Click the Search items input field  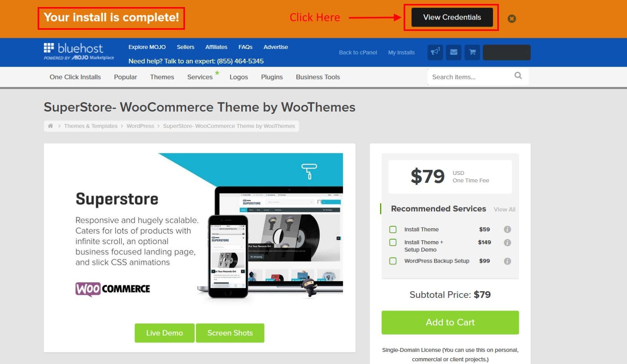click(470, 77)
